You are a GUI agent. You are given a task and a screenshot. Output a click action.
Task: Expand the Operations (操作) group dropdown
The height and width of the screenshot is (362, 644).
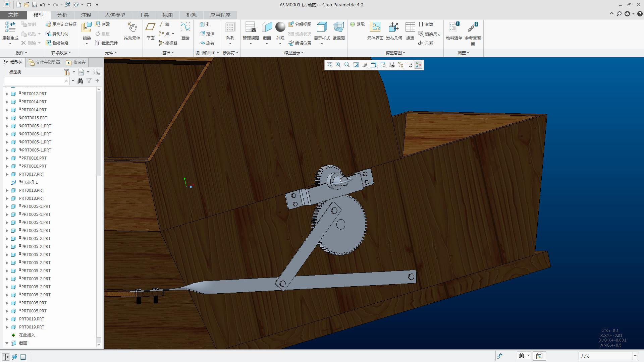click(21, 53)
